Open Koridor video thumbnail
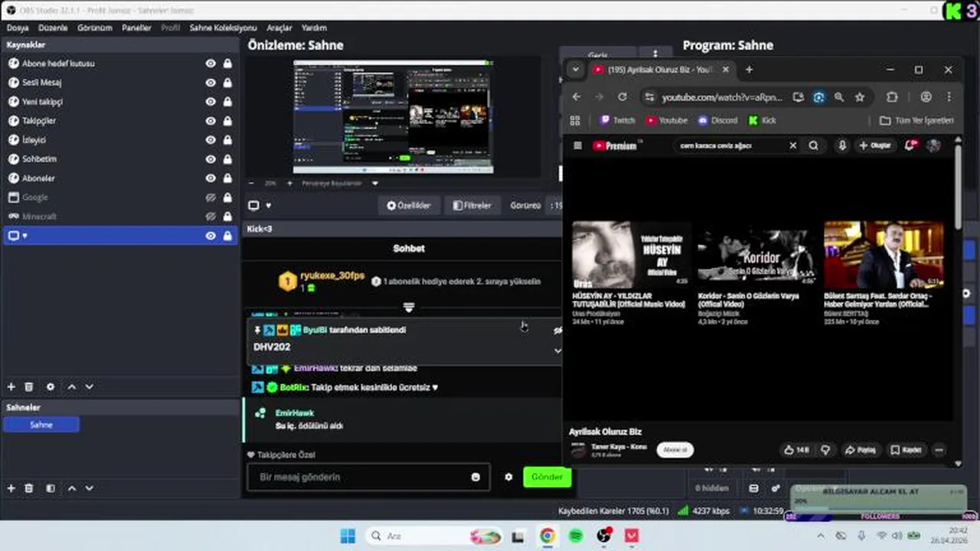Image resolution: width=980 pixels, height=551 pixels. [756, 255]
